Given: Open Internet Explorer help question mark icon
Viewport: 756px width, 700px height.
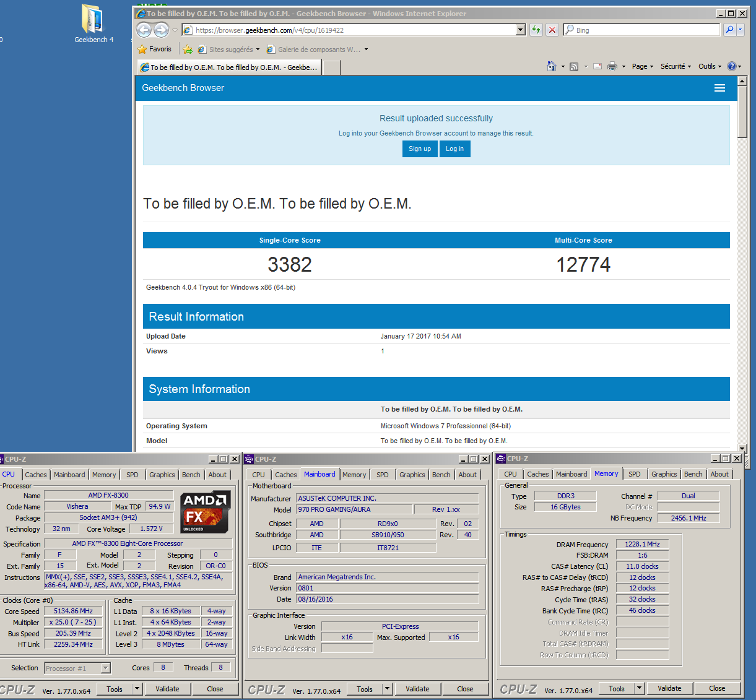Looking at the screenshot, I should (731, 66).
